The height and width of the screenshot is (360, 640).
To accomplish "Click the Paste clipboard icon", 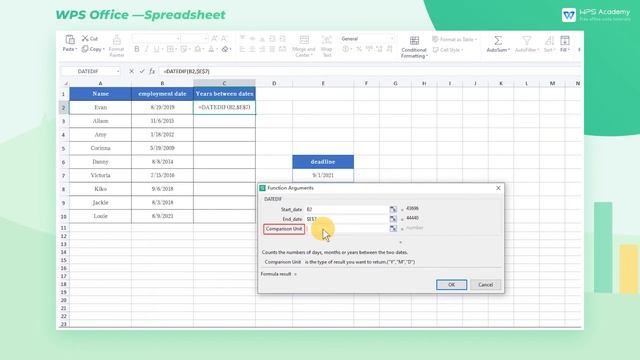I will (70, 39).
